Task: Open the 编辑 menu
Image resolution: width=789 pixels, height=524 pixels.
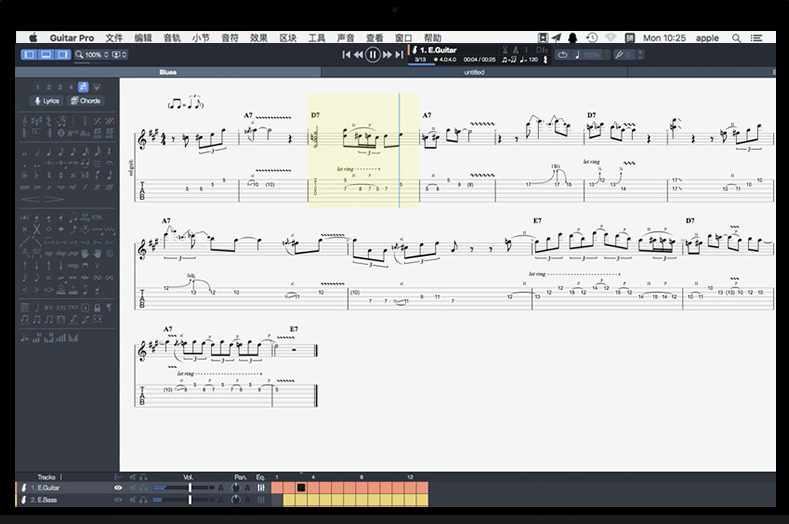Action: click(143, 38)
